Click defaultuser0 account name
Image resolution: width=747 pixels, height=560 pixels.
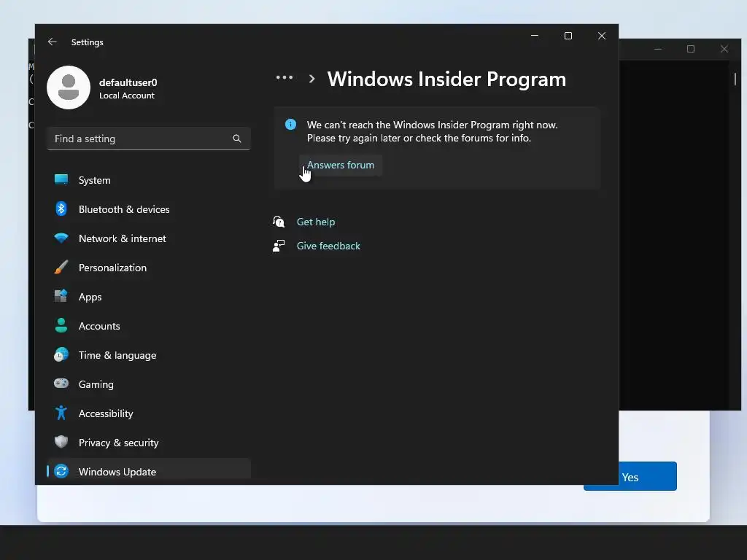pos(128,82)
